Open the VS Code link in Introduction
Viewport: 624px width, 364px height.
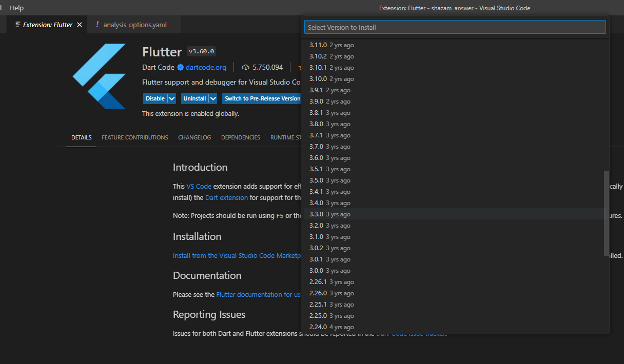pos(199,186)
